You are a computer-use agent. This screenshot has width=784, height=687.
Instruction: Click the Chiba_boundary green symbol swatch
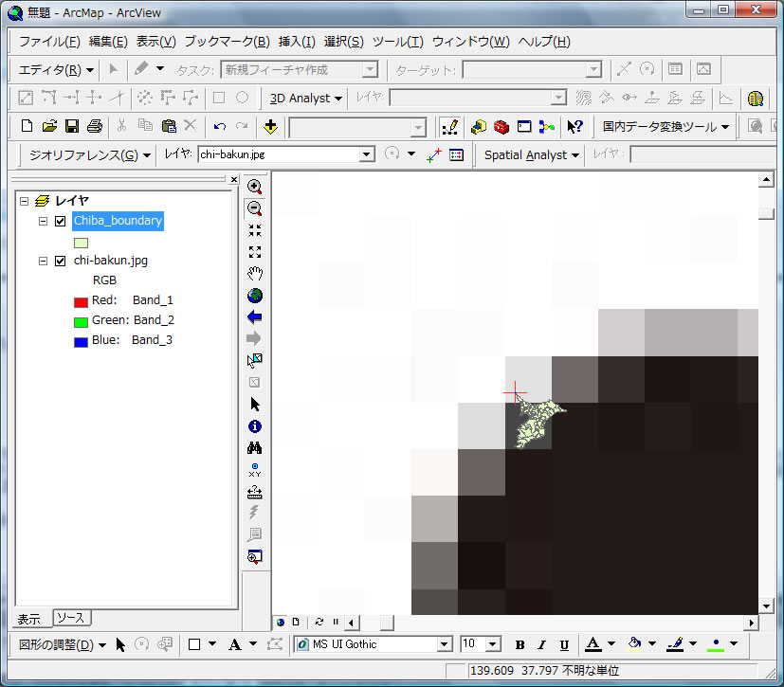click(82, 242)
